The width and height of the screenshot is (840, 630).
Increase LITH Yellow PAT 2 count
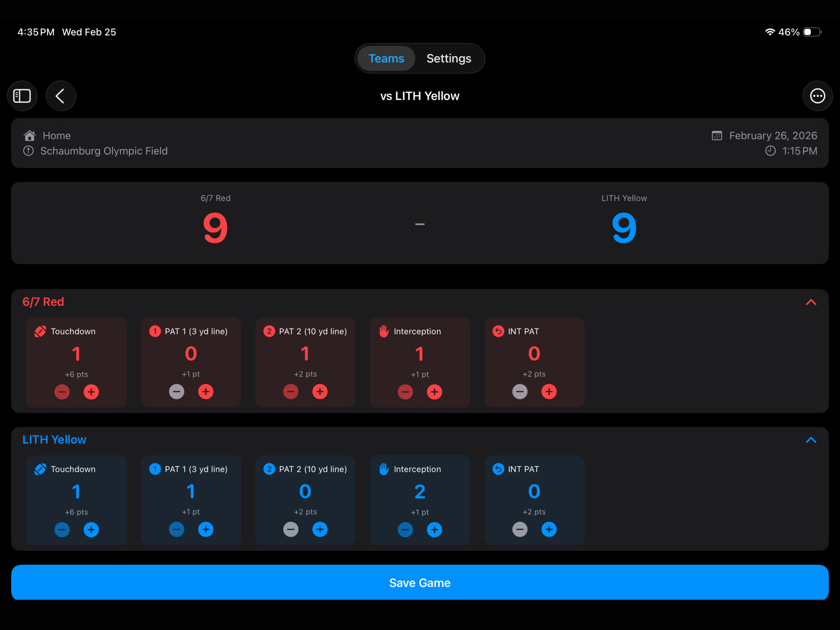320,529
